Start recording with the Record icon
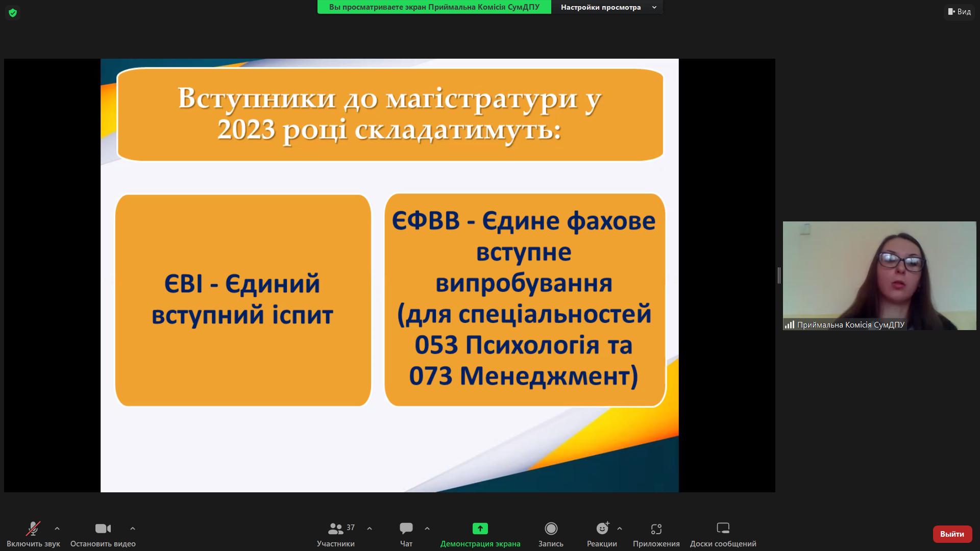 551,529
